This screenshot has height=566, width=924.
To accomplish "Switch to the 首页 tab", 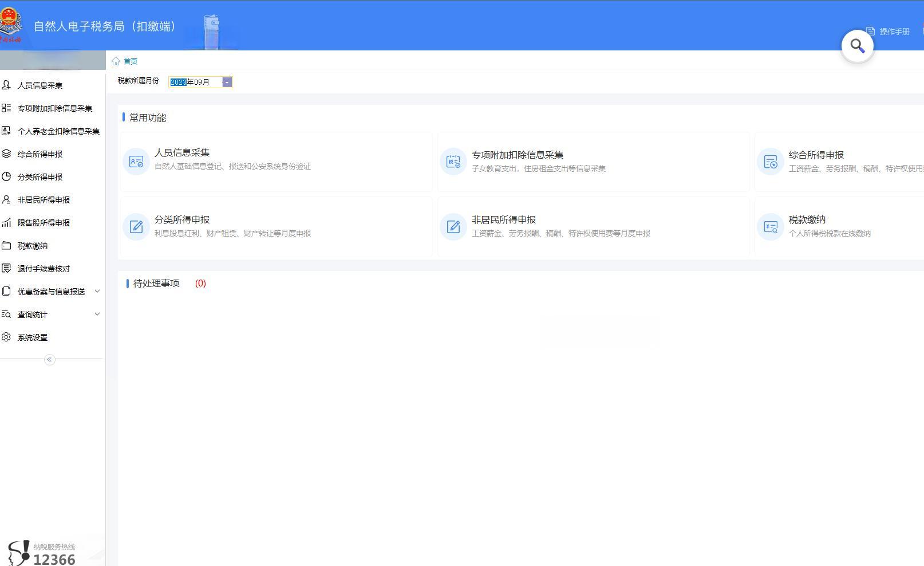I will (129, 61).
